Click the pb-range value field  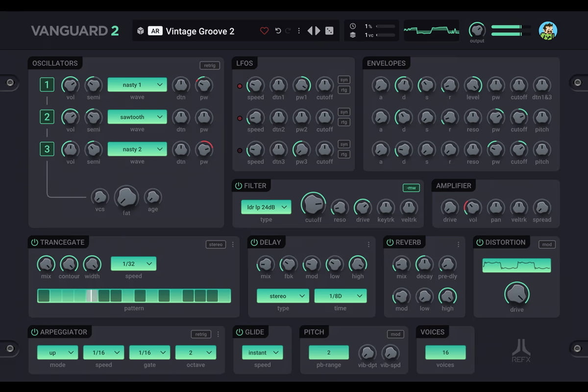click(329, 353)
